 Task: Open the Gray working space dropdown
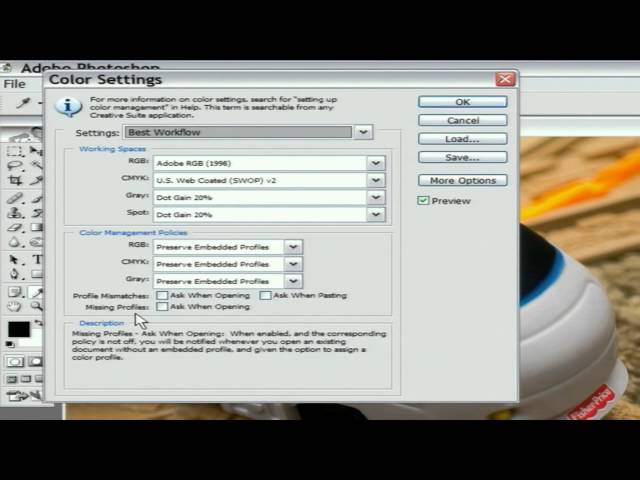coord(376,198)
